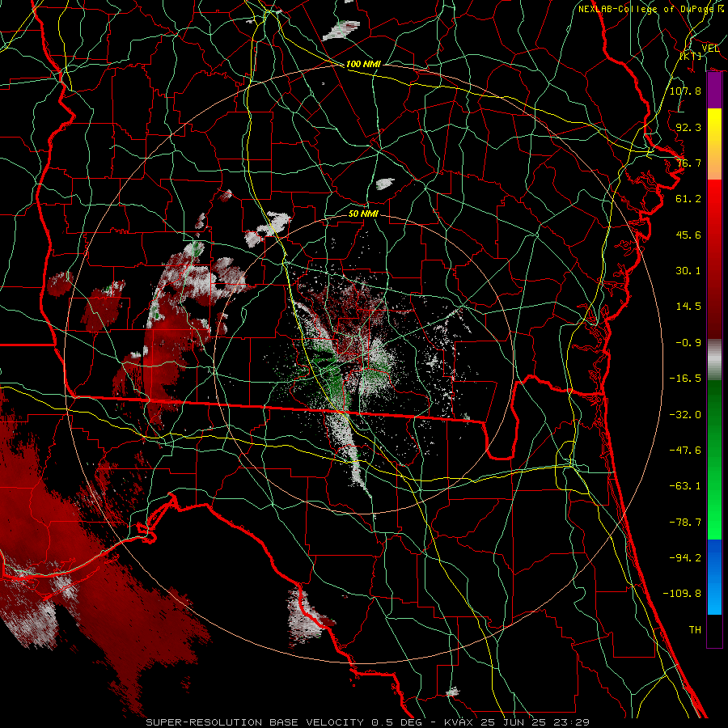Select the -0.9 velocity scale value

click(x=688, y=343)
